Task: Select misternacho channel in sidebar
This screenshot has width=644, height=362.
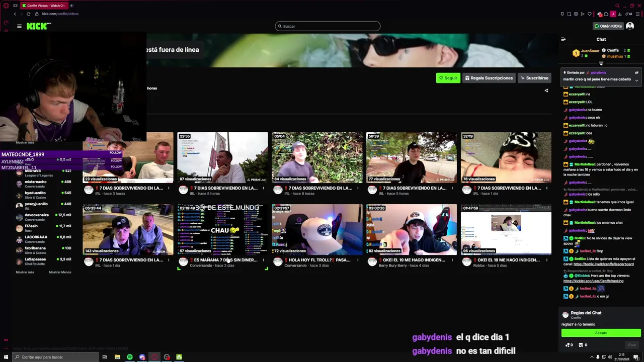Action: pyautogui.click(x=44, y=184)
